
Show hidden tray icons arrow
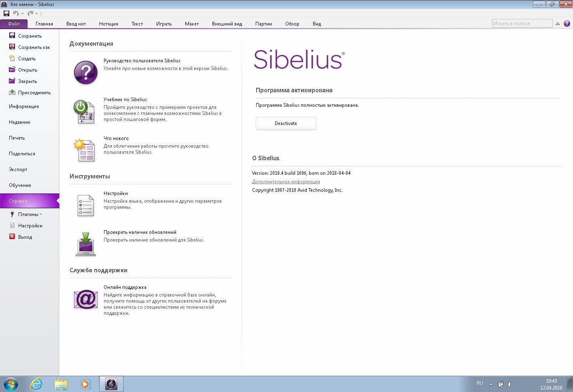491,384
